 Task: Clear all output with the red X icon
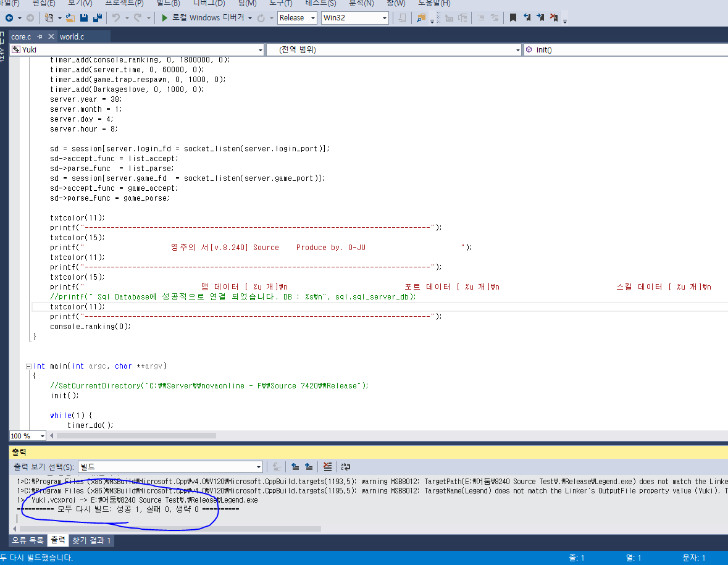pyautogui.click(x=327, y=467)
